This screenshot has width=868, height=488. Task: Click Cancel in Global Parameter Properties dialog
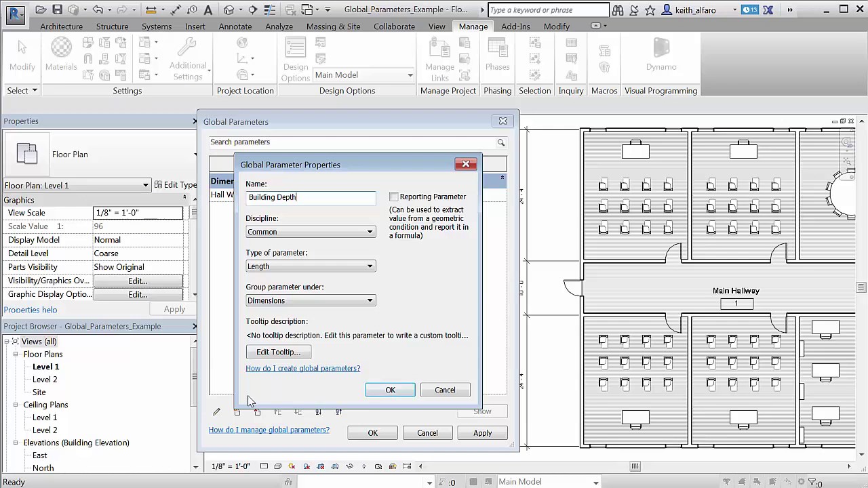click(x=445, y=390)
